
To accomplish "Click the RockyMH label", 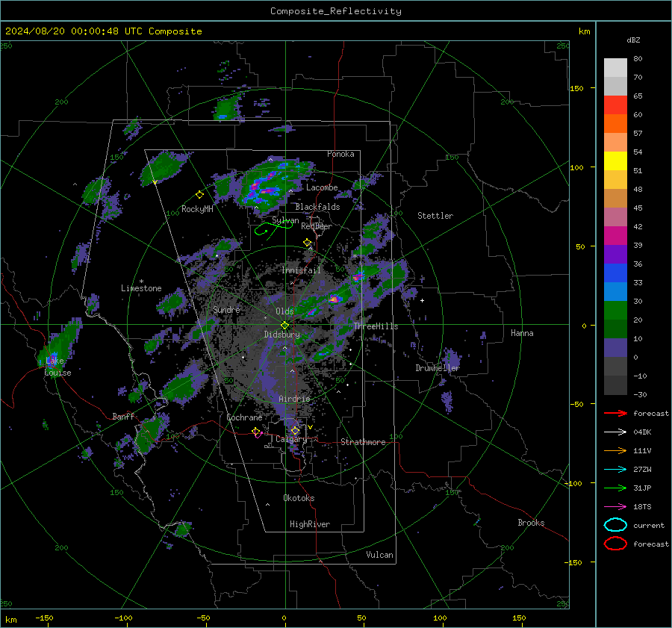I will (197, 209).
